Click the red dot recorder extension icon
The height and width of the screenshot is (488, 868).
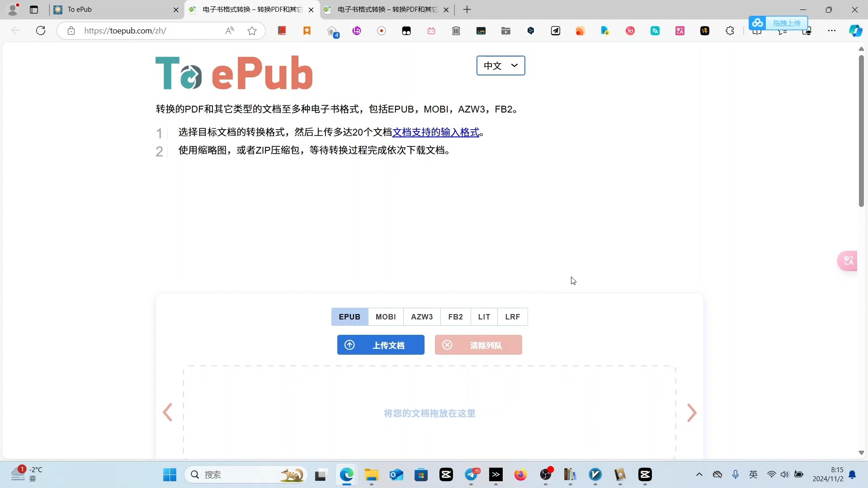[x=382, y=30]
